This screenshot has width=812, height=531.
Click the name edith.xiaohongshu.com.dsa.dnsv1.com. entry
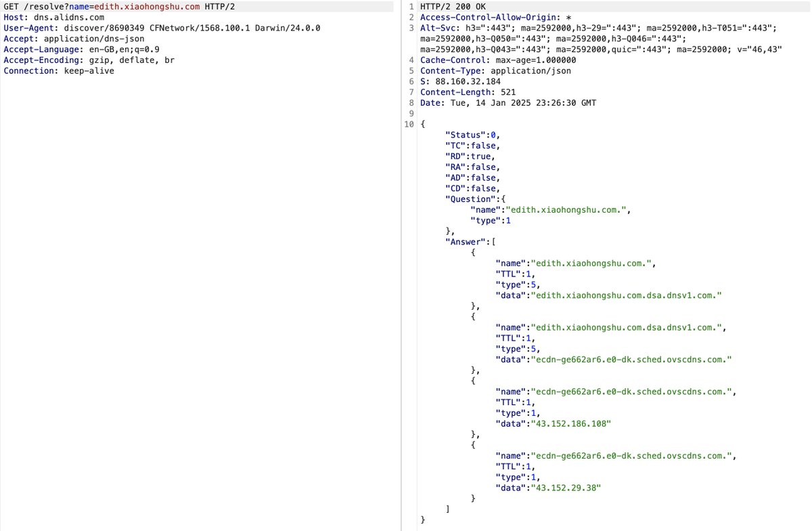pyautogui.click(x=612, y=328)
